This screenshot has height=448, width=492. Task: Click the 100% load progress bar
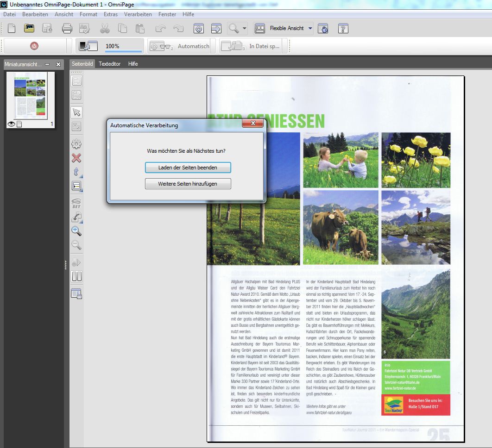coord(123,47)
